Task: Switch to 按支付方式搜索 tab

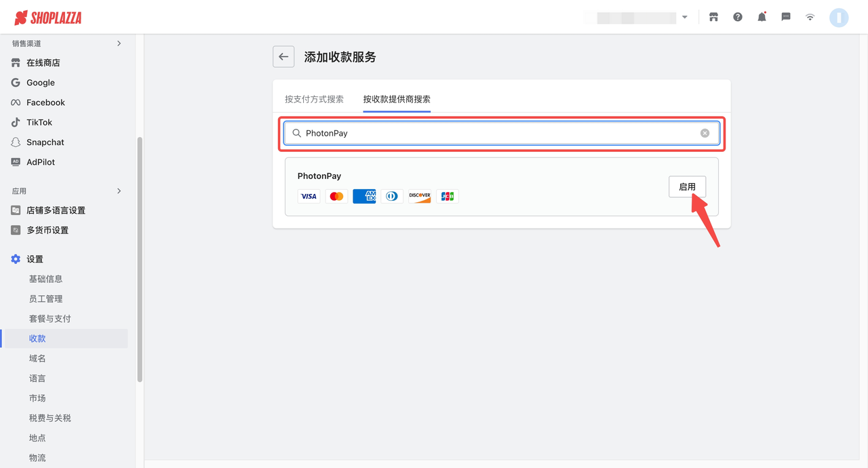Action: pos(314,99)
